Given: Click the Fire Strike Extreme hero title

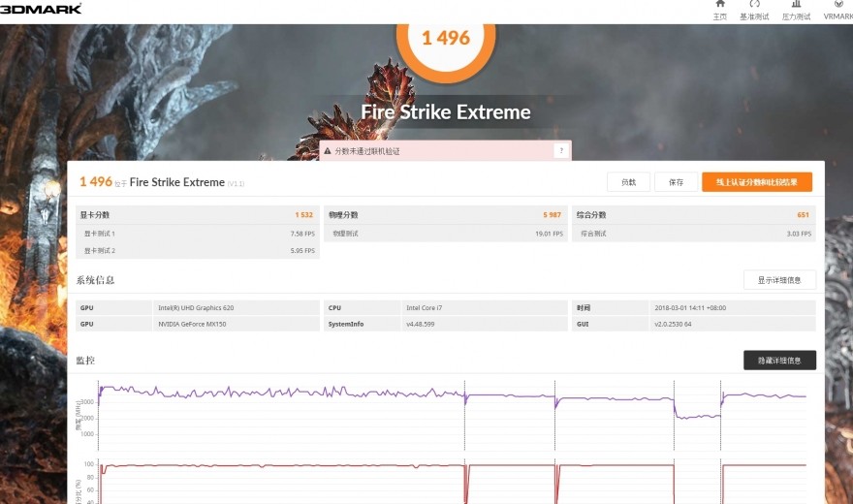Looking at the screenshot, I should pyautogui.click(x=446, y=112).
